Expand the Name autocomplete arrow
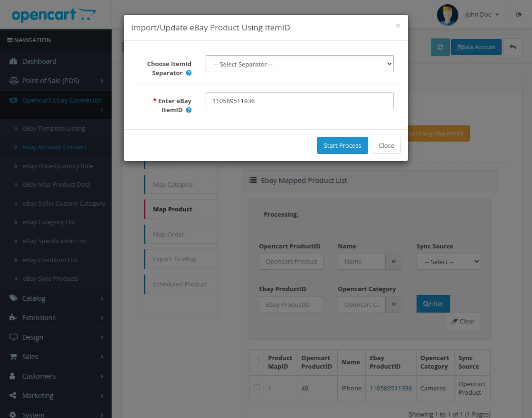532x418 pixels. [394, 262]
